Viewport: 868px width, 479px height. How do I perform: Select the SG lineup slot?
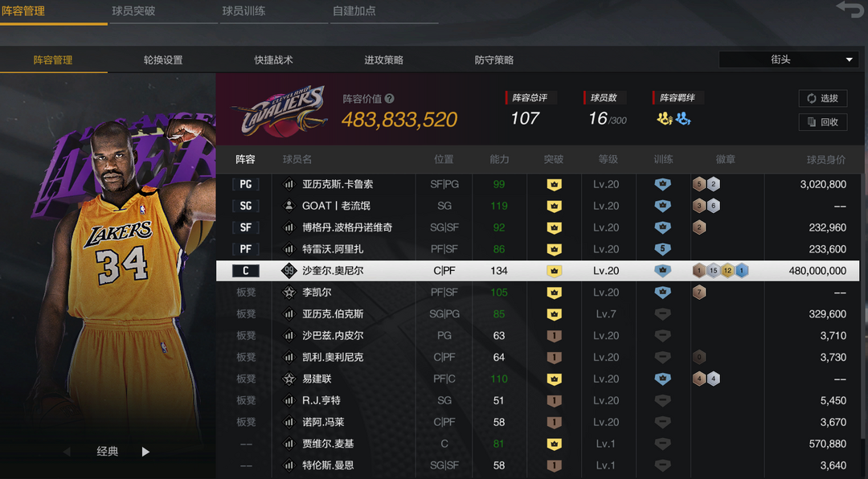pos(246,206)
